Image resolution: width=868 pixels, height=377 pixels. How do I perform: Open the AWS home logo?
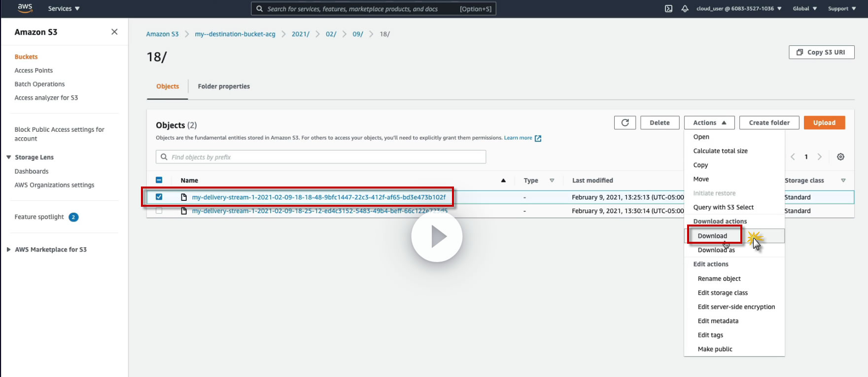[25, 8]
